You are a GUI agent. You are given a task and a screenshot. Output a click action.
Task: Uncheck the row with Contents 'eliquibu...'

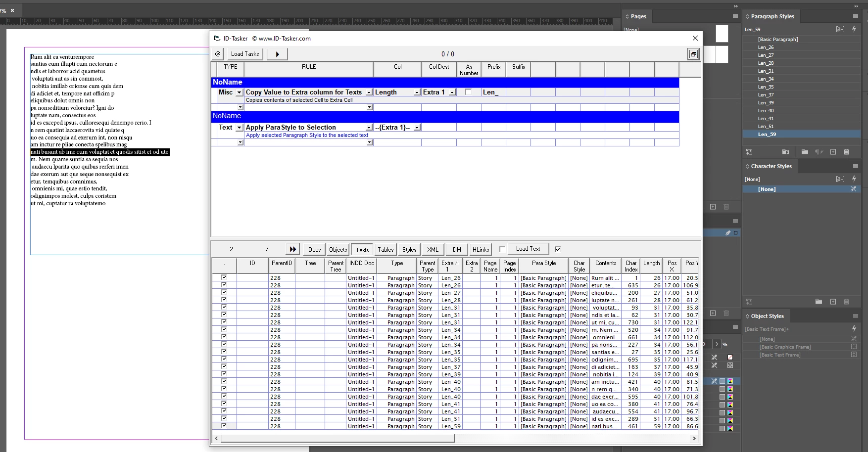pos(224,292)
